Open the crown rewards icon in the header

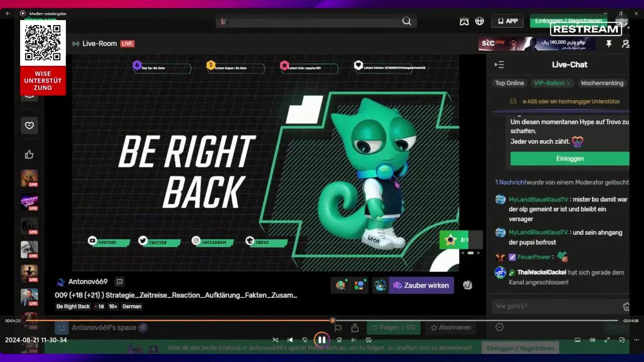(464, 21)
